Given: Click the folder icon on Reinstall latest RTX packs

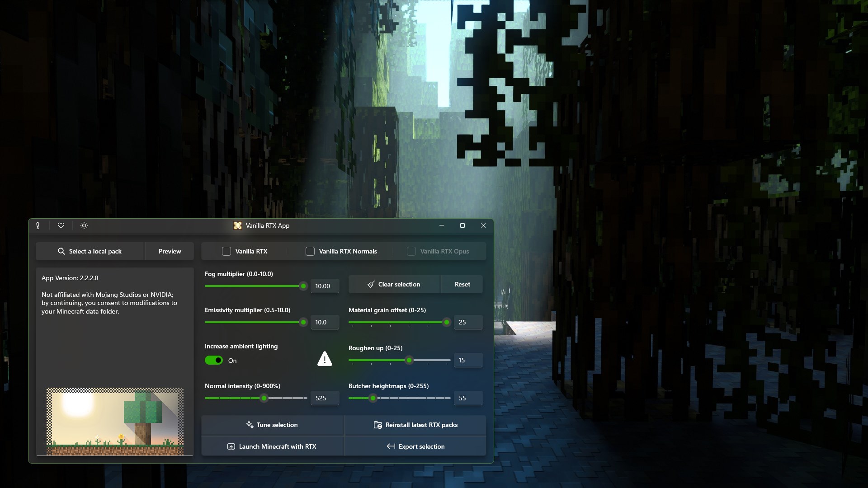Looking at the screenshot, I should (x=377, y=425).
